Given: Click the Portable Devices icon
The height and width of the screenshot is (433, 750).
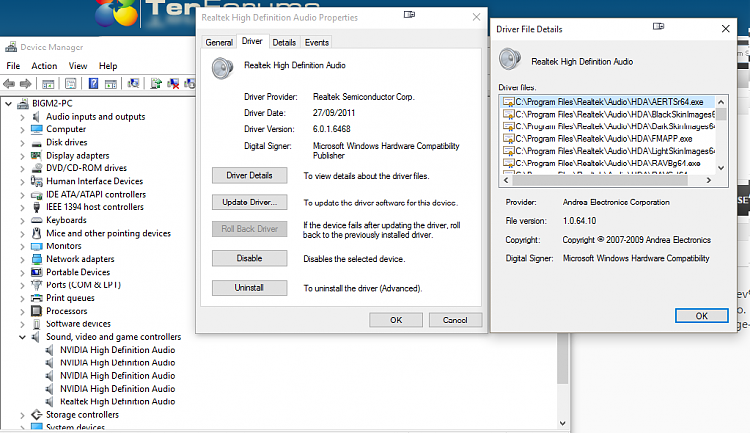Looking at the screenshot, I should point(36,272).
